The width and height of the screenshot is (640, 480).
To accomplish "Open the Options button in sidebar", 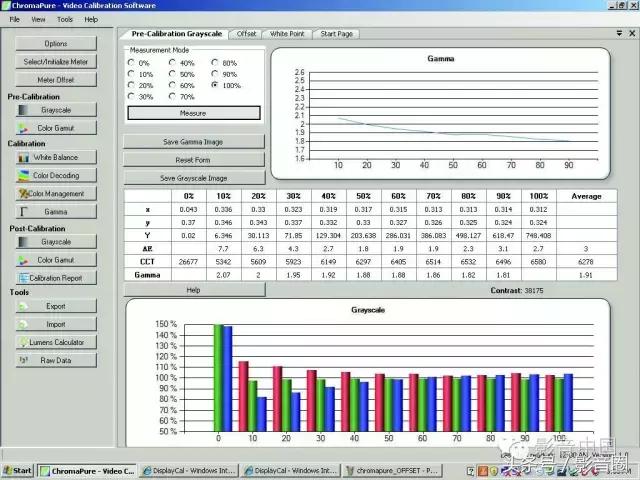I will 56,43.
